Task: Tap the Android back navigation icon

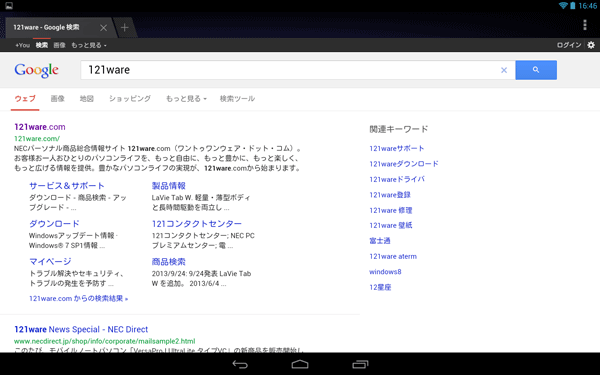Action: point(240,364)
